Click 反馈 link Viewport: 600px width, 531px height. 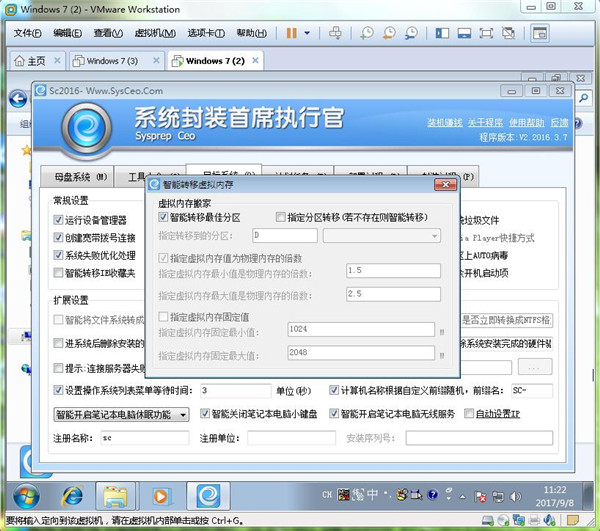(x=559, y=122)
